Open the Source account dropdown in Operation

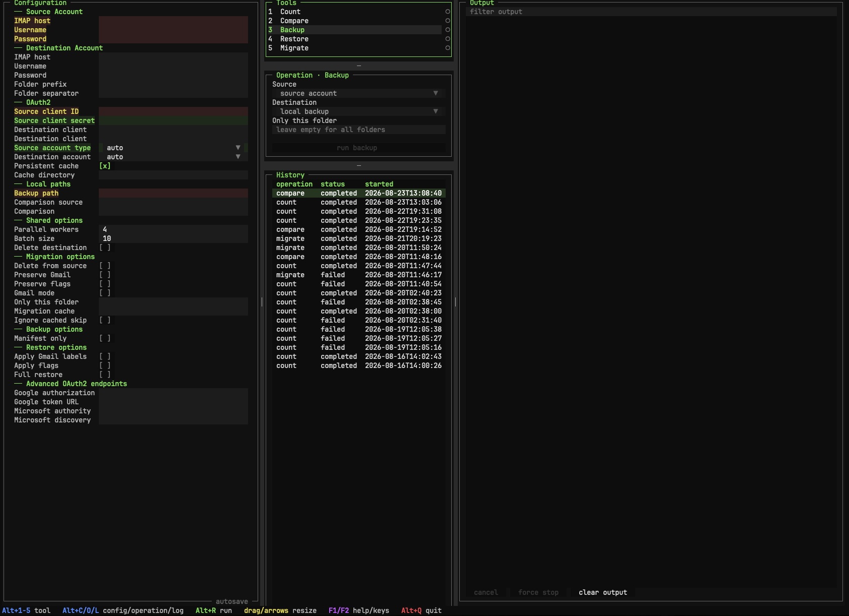(x=359, y=93)
